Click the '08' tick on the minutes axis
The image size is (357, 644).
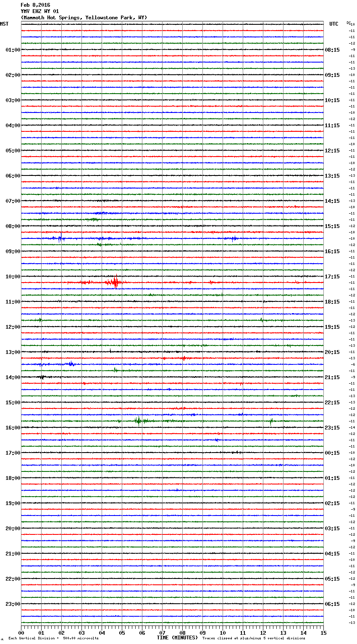point(182,633)
